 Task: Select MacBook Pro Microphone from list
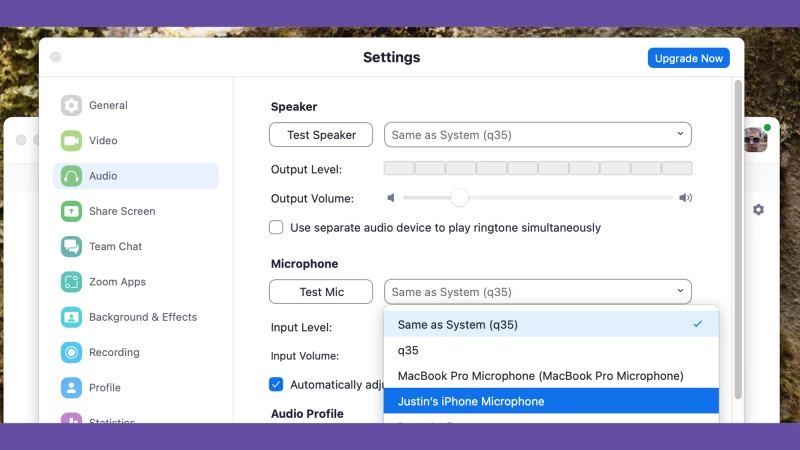point(550,376)
